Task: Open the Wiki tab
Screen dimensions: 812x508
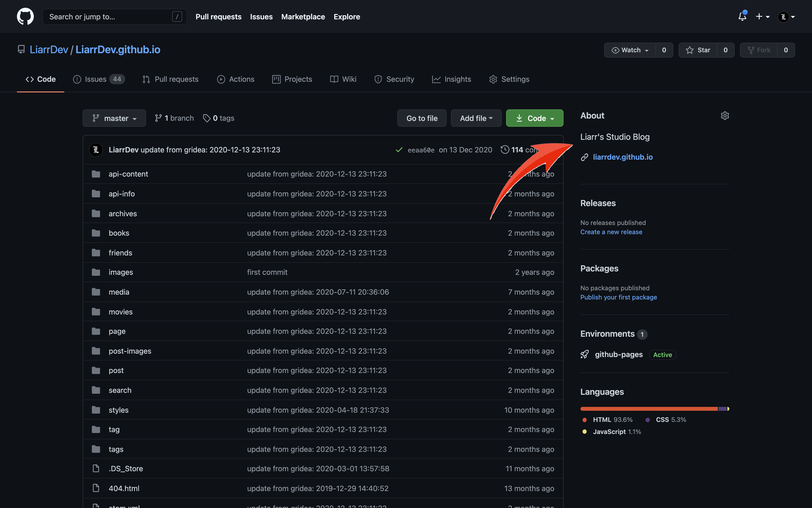Action: tap(343, 79)
